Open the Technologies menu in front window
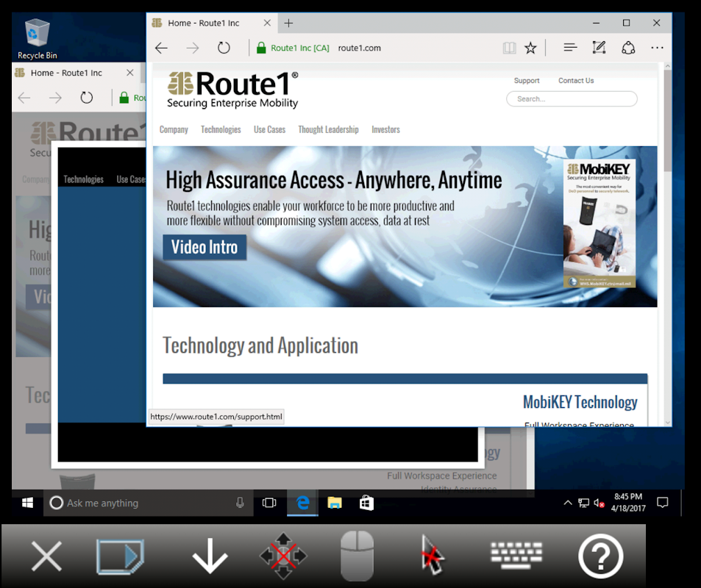The width and height of the screenshot is (701, 588). click(x=221, y=129)
